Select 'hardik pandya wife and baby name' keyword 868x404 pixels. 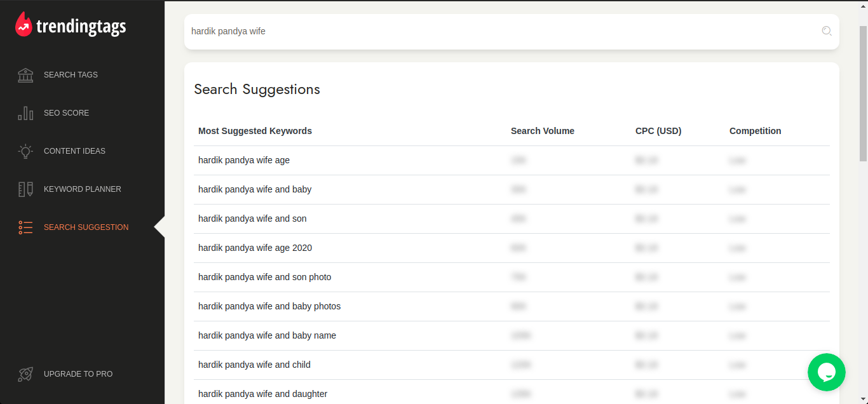tap(267, 335)
